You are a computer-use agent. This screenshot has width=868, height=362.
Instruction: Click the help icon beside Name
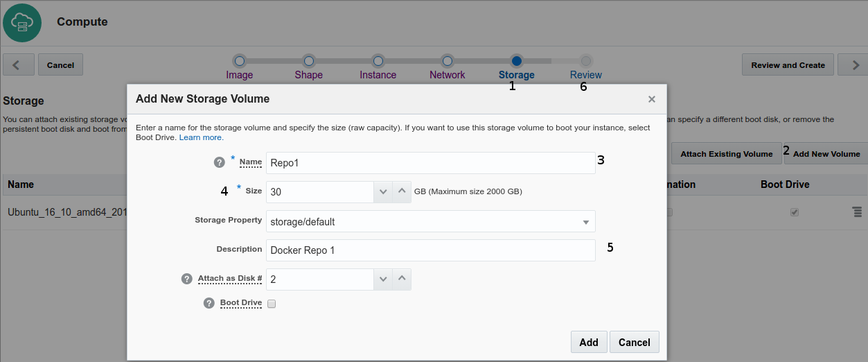coord(220,162)
